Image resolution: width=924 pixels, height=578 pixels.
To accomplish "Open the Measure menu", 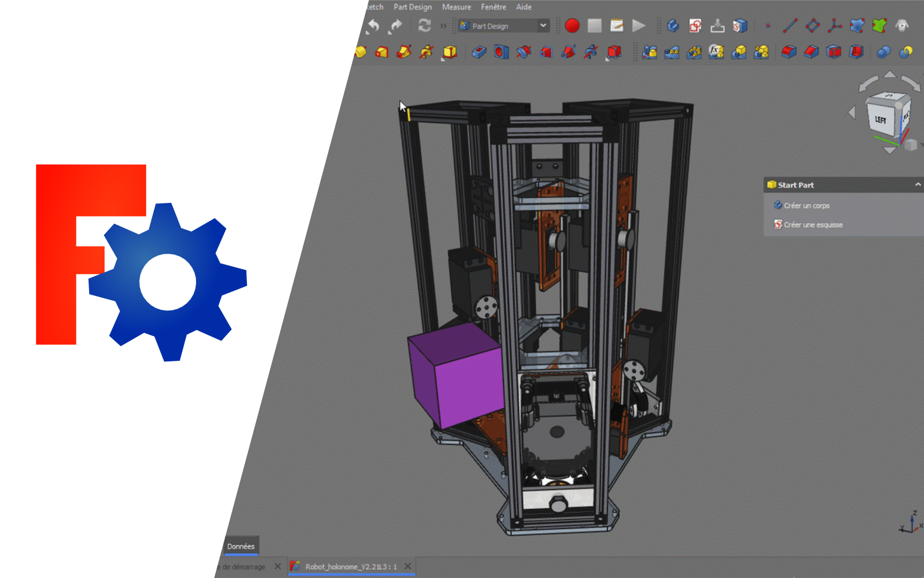I will pyautogui.click(x=456, y=7).
